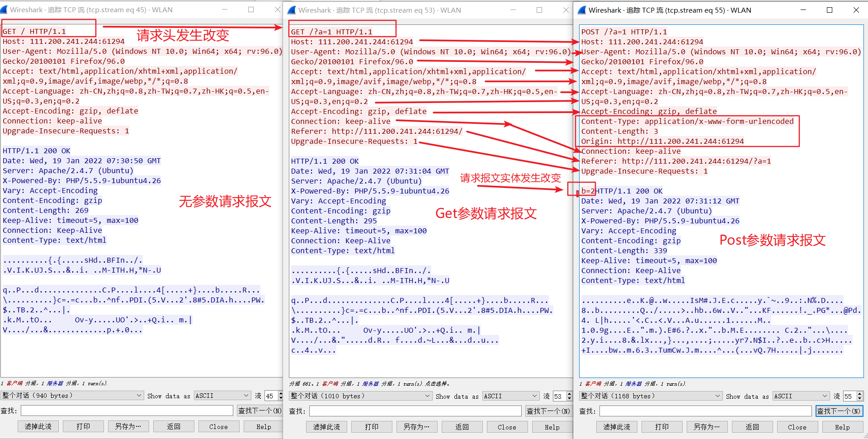Click 打印 button in stream 55 window
The width and height of the screenshot is (868, 439).
click(662, 427)
